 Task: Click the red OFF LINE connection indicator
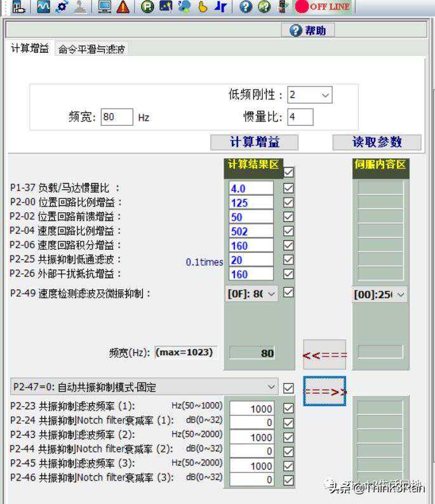(x=323, y=7)
